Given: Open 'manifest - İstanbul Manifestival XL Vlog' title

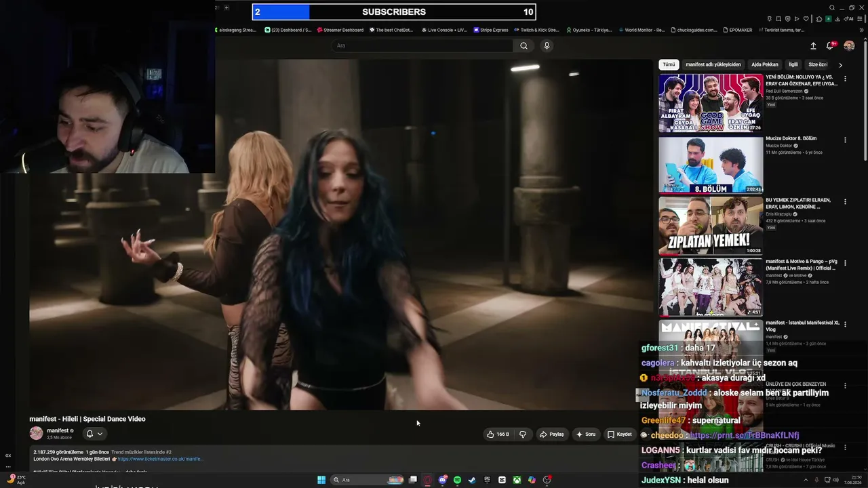Looking at the screenshot, I should point(802,326).
